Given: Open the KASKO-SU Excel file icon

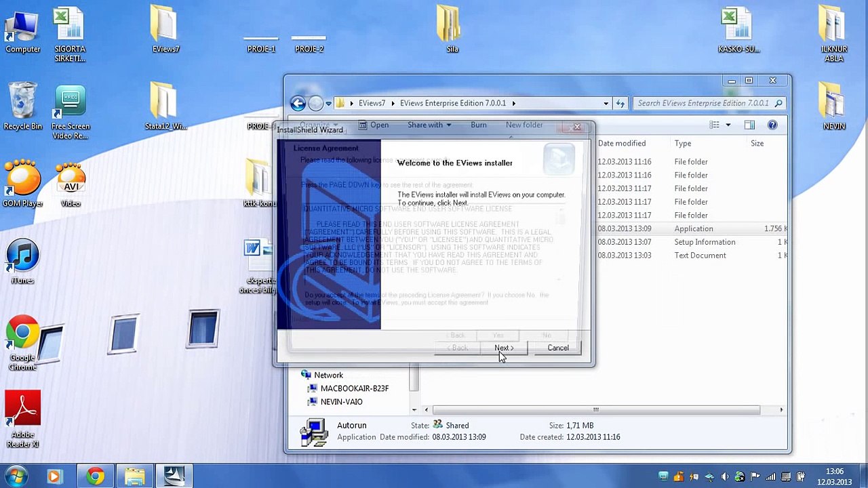Looking at the screenshot, I should (738, 30).
